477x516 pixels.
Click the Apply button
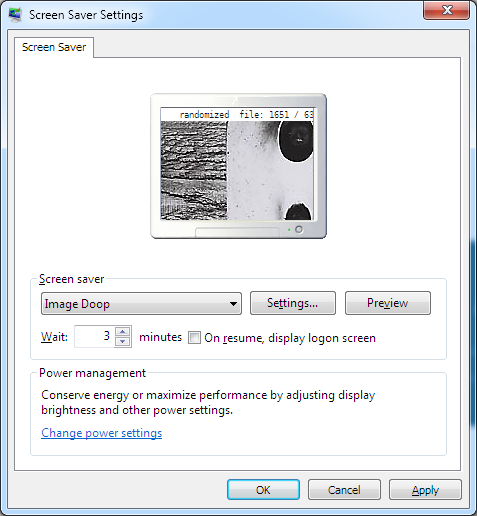425,490
